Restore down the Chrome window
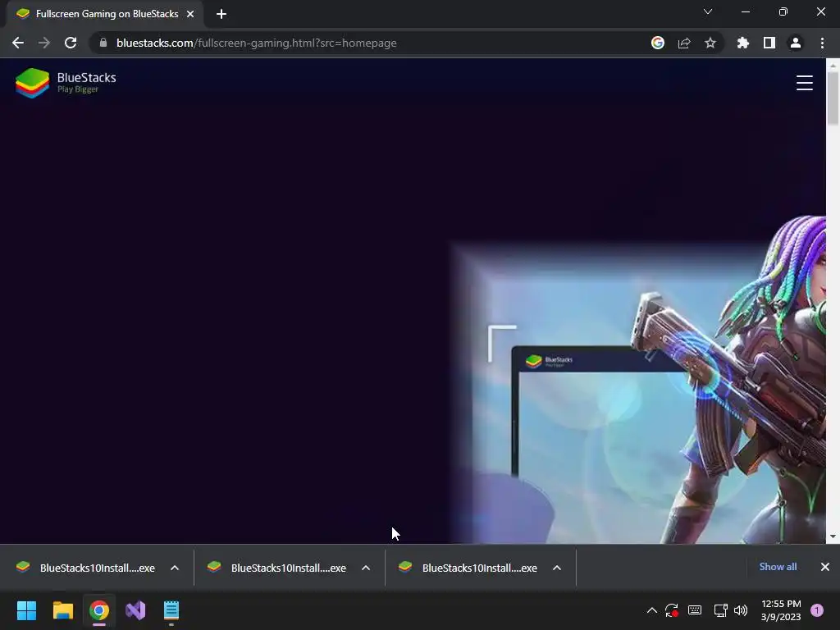This screenshot has width=840, height=630. pyautogui.click(x=783, y=11)
